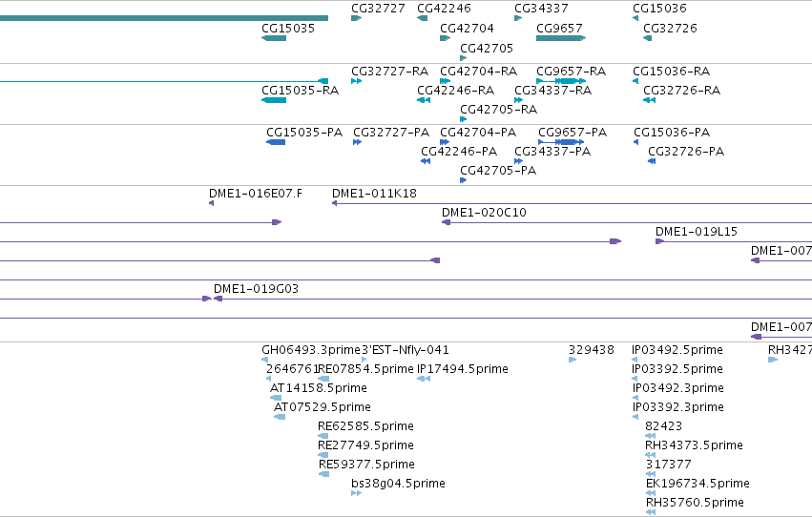The height and width of the screenshot is (517, 812).
Task: Open the CG32726-PA protein label
Action: [686, 152]
